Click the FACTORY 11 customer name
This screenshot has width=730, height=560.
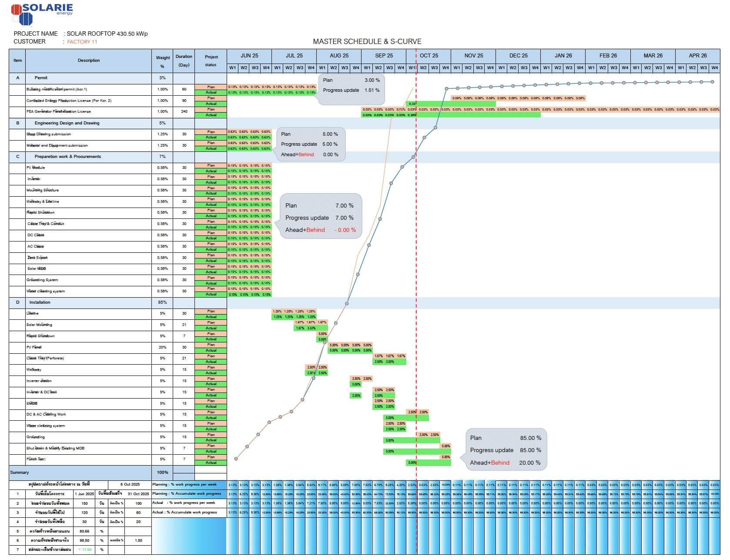click(x=82, y=42)
